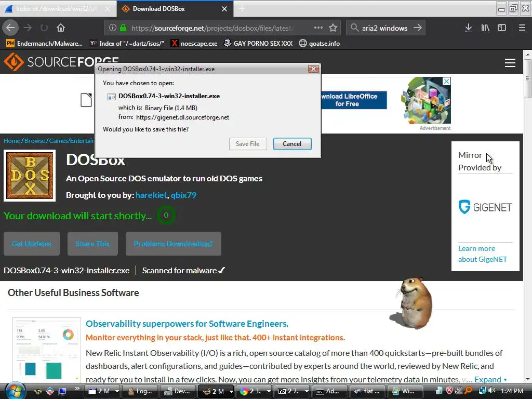Click the Share This button

(x=92, y=244)
